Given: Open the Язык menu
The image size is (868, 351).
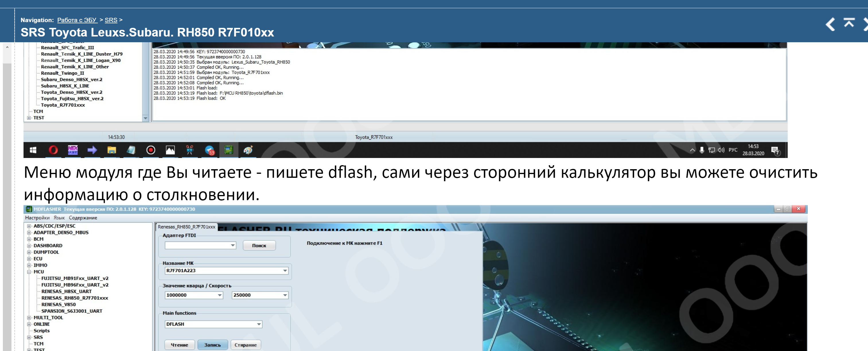Looking at the screenshot, I should (x=59, y=218).
